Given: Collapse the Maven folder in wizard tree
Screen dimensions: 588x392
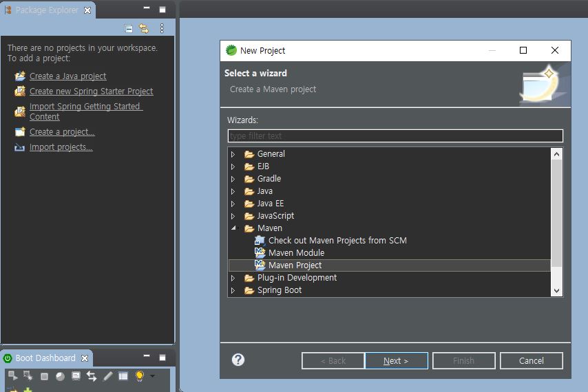Looking at the screenshot, I should [233, 228].
